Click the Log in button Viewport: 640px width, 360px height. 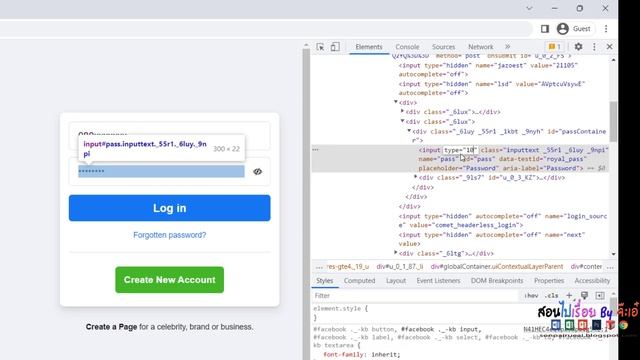point(169,208)
